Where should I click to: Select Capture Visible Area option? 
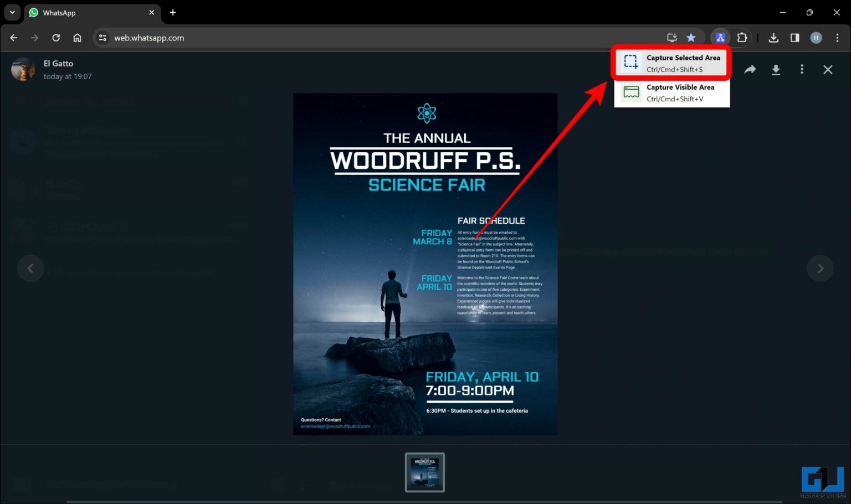tap(671, 92)
